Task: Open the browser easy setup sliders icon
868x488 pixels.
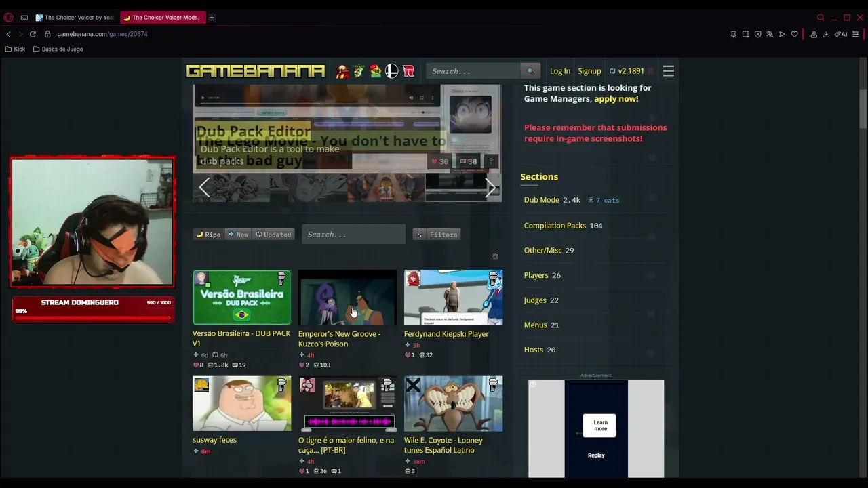Action: [856, 34]
